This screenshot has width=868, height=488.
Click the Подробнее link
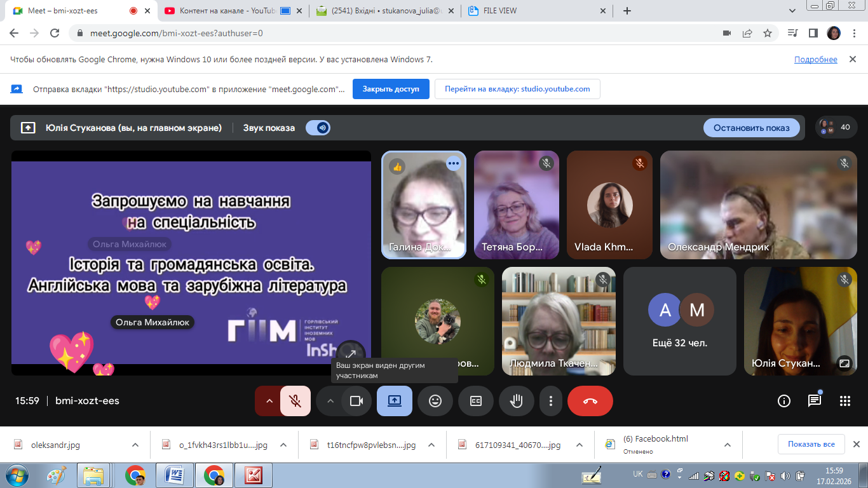815,60
